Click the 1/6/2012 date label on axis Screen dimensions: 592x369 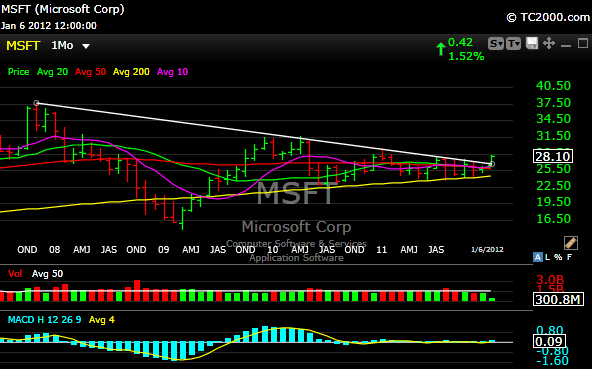click(487, 250)
